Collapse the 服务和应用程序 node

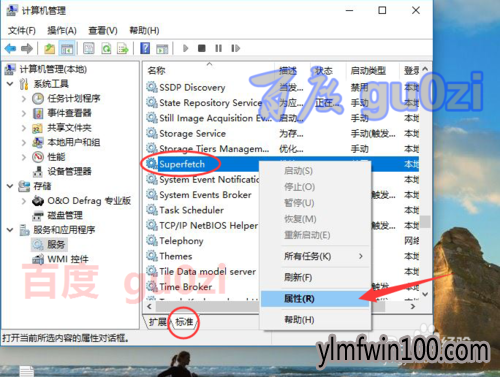click(10, 230)
